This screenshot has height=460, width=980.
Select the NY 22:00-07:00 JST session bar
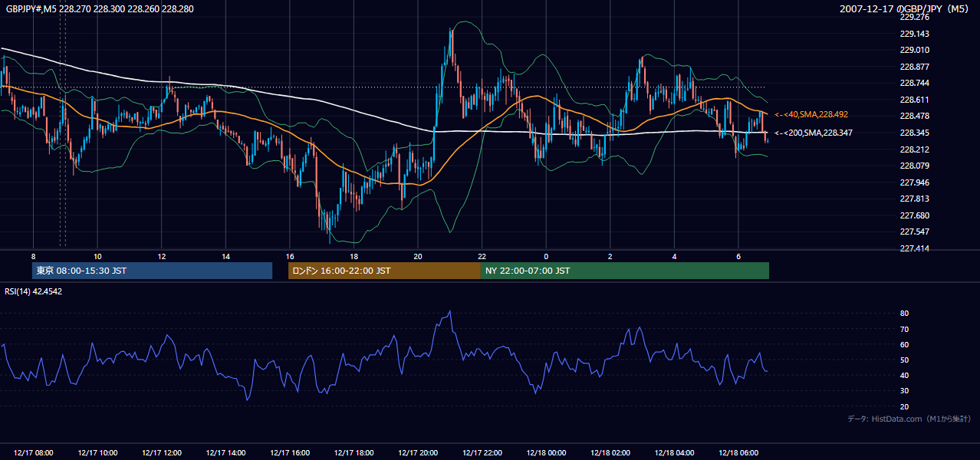[x=625, y=271]
